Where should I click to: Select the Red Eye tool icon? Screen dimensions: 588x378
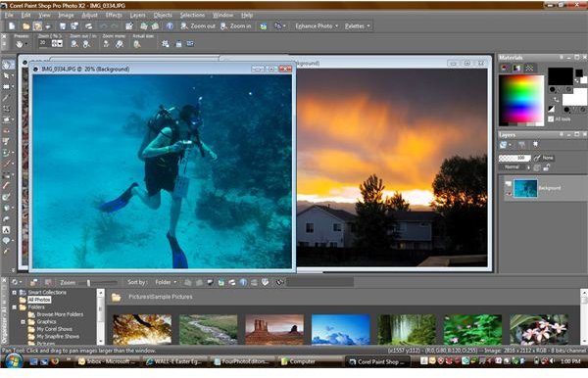click(7, 131)
